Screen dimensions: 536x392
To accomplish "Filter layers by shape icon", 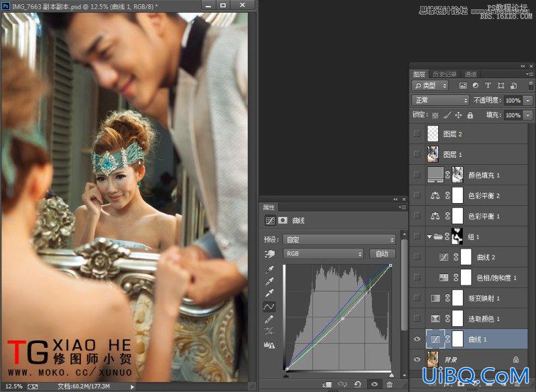I will point(500,86).
